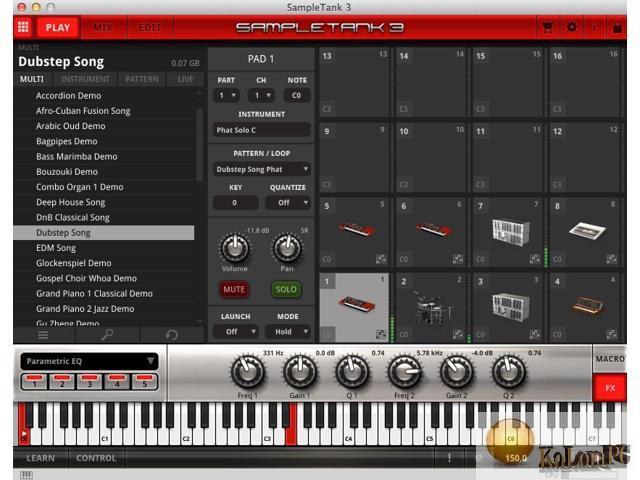Click the Gain 2 knob
Viewport: 640px width, 480px height.
tap(456, 372)
